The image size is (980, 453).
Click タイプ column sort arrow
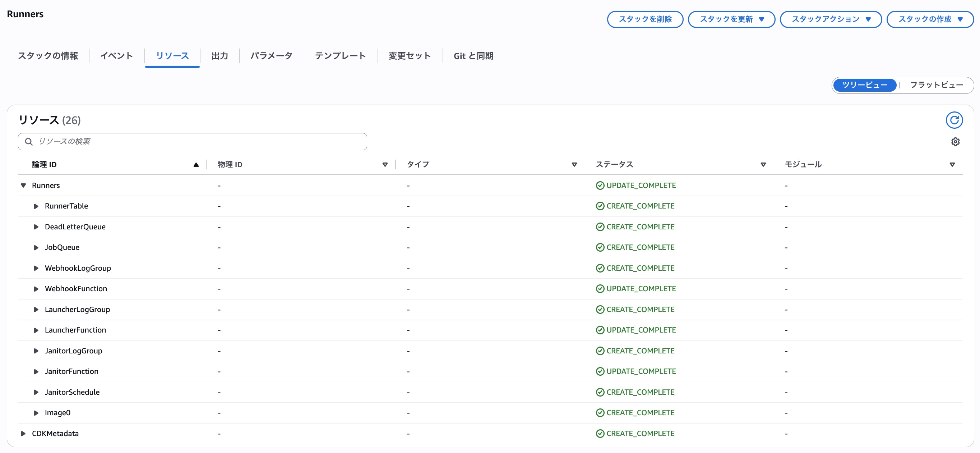coord(574,164)
